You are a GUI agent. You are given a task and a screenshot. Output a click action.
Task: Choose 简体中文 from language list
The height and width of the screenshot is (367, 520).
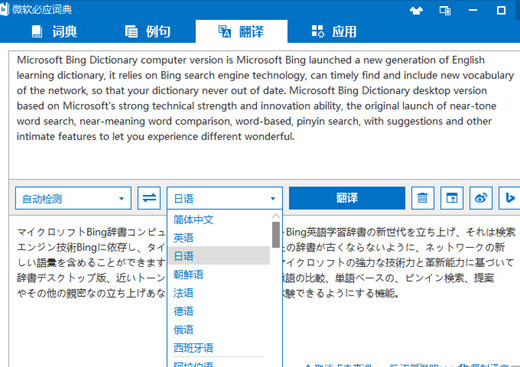tap(219, 220)
